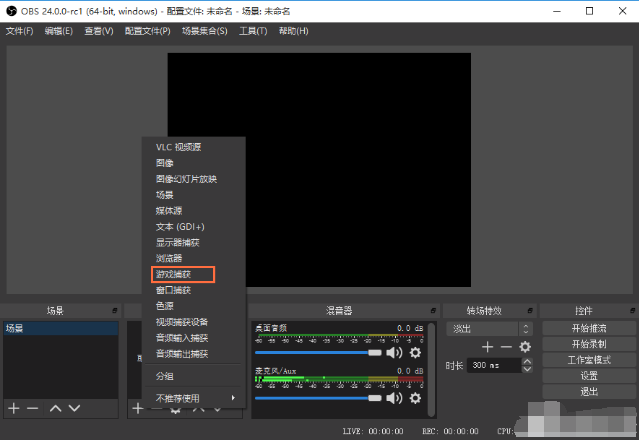Expand the 不推荐使用 submenu

pos(195,398)
